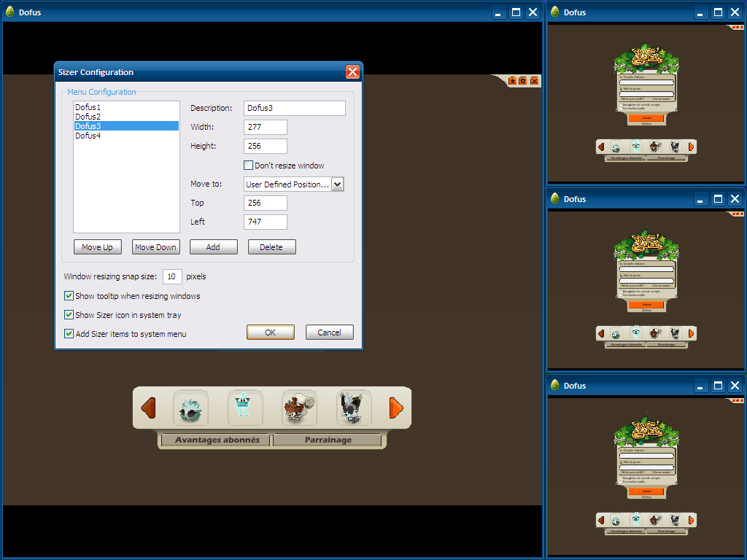Screen dimensions: 747x560
Task: Select the grey horned creature in the main Dofus window
Action: tap(354, 408)
